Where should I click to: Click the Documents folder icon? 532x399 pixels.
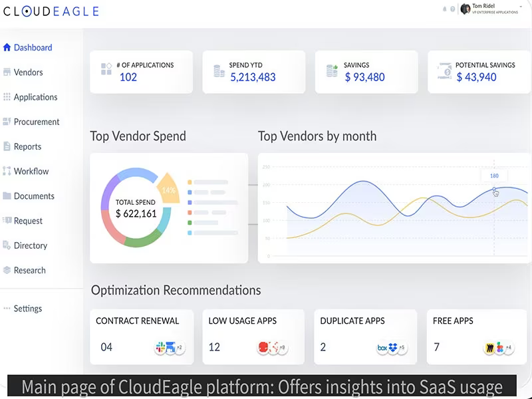7,196
